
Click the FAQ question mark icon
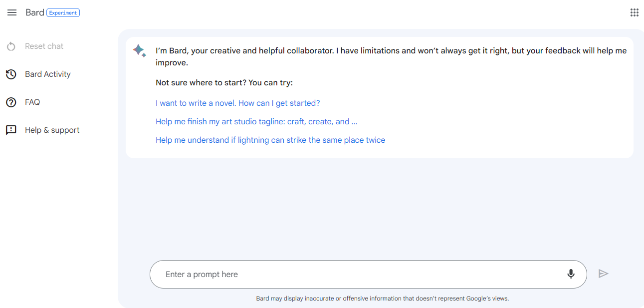[11, 102]
